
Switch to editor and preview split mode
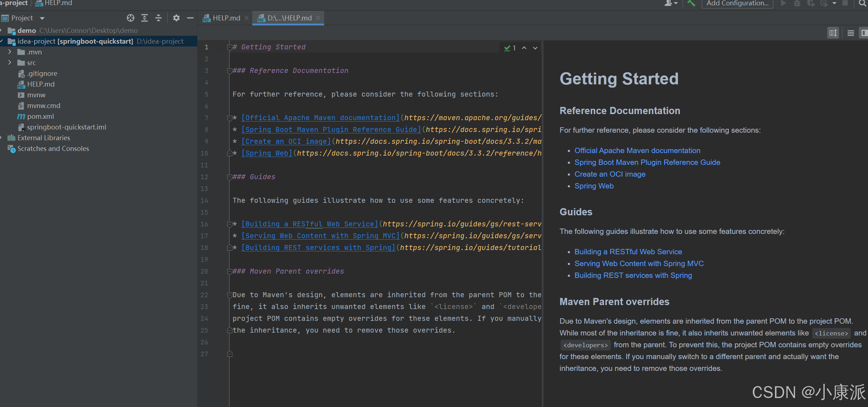tap(864, 33)
